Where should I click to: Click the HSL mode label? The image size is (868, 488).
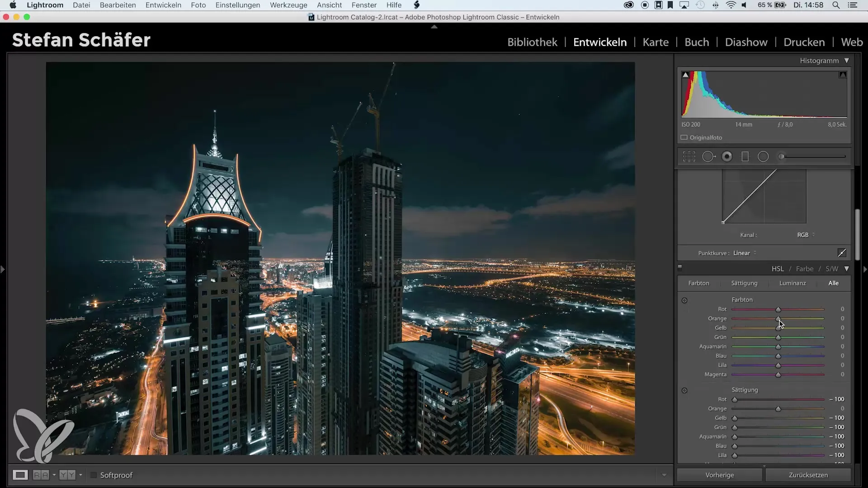(778, 269)
